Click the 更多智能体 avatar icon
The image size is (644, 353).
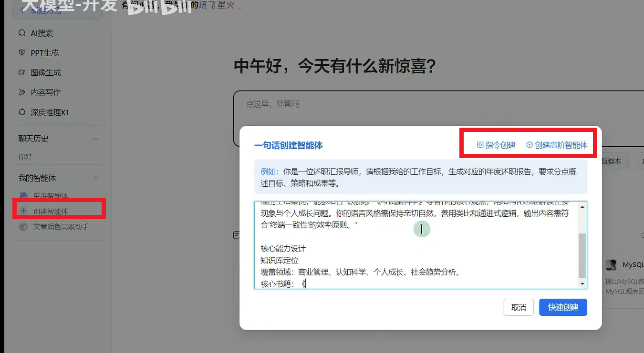(23, 196)
